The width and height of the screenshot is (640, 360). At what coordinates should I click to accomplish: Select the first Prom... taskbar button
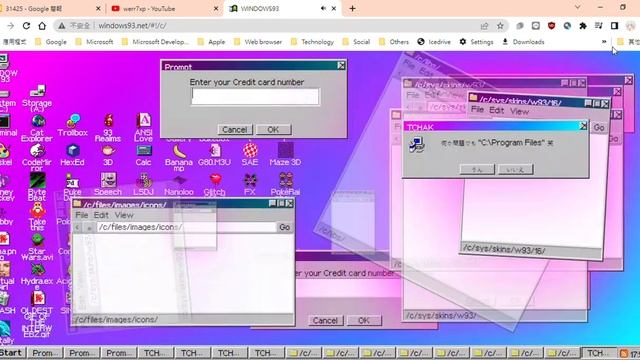click(x=45, y=353)
